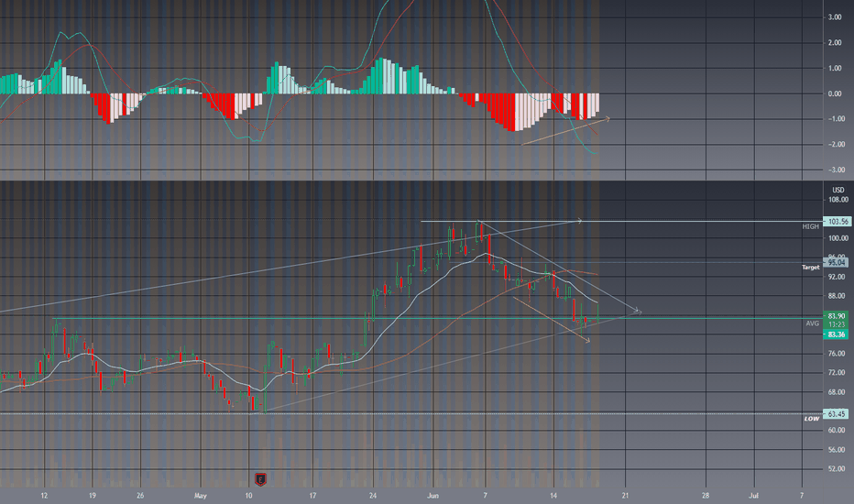Click the 0.00 indicator scale value

(x=835, y=93)
